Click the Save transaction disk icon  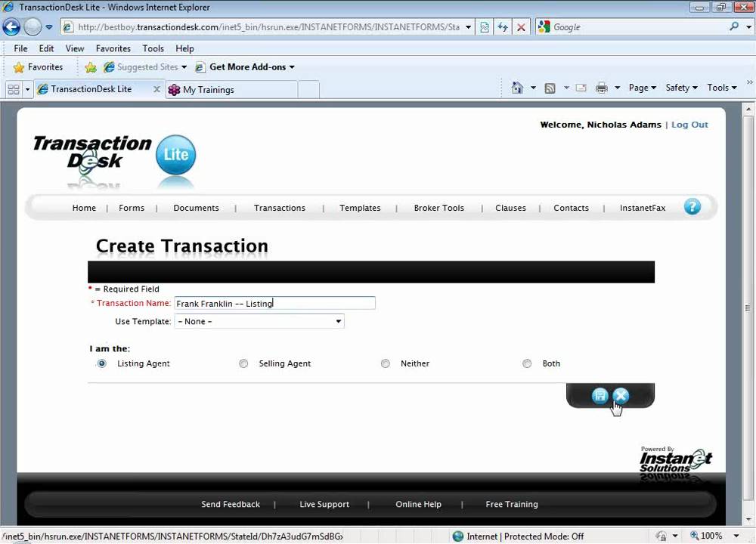click(x=600, y=395)
